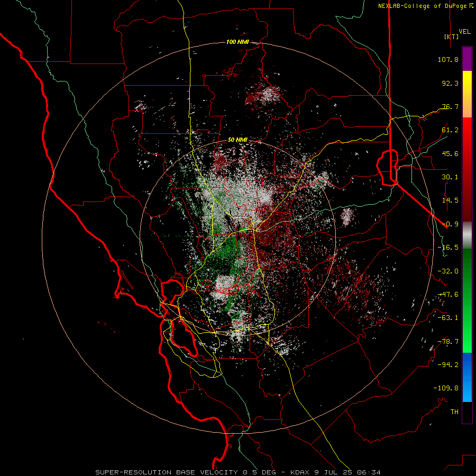Image resolution: width=476 pixels, height=476 pixels.
Task: Click the 14.5 legend value
Action: click(x=450, y=200)
